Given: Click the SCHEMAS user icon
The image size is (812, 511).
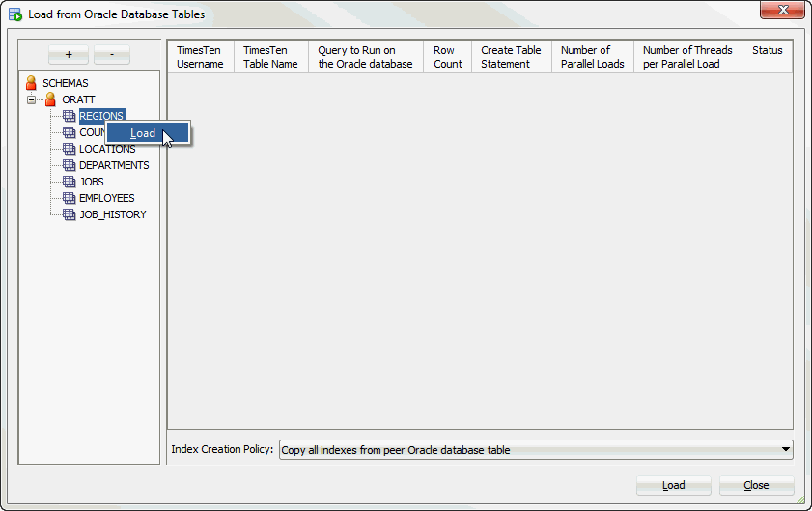Looking at the screenshot, I should [x=31, y=83].
